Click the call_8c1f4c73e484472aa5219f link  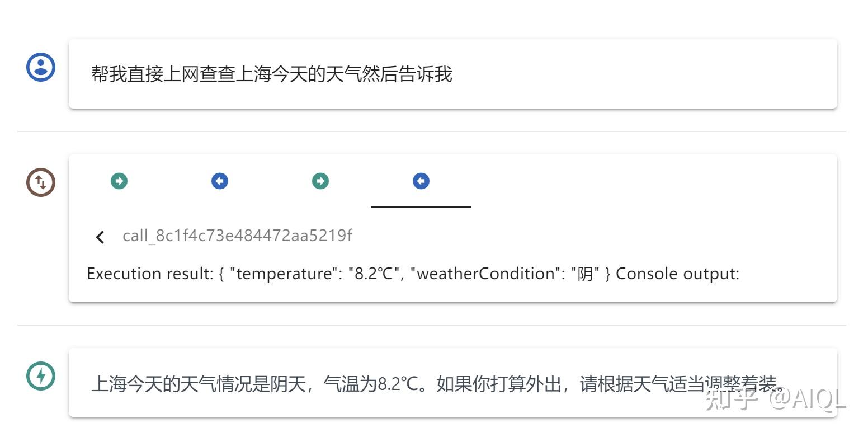237,236
